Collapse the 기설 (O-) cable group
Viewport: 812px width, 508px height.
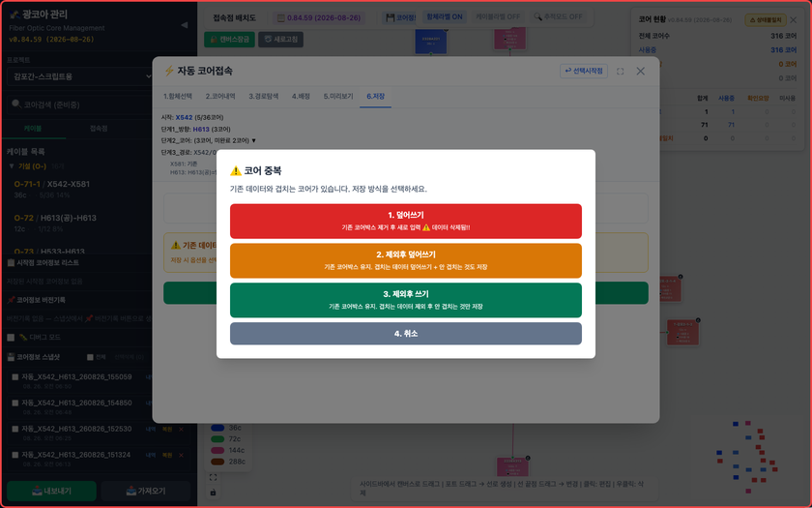point(12,165)
